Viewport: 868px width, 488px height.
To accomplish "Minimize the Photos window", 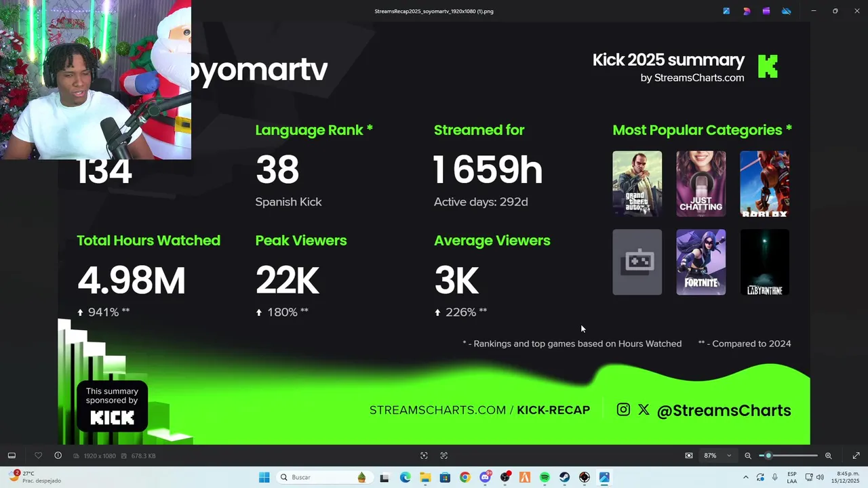I will click(814, 11).
